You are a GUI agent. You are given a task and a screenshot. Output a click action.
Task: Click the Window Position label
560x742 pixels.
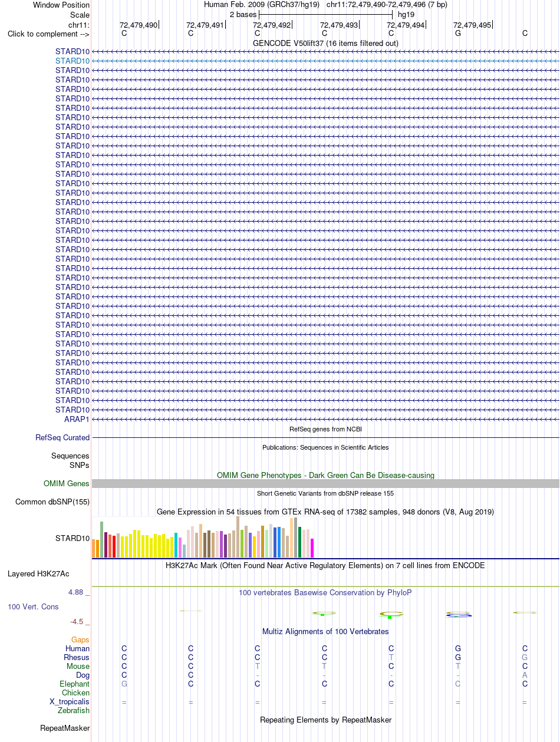(61, 5)
